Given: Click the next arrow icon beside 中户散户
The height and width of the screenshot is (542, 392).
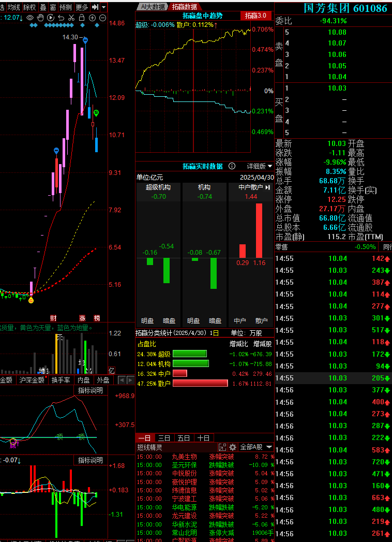Looking at the screenshot, I should (268, 187).
